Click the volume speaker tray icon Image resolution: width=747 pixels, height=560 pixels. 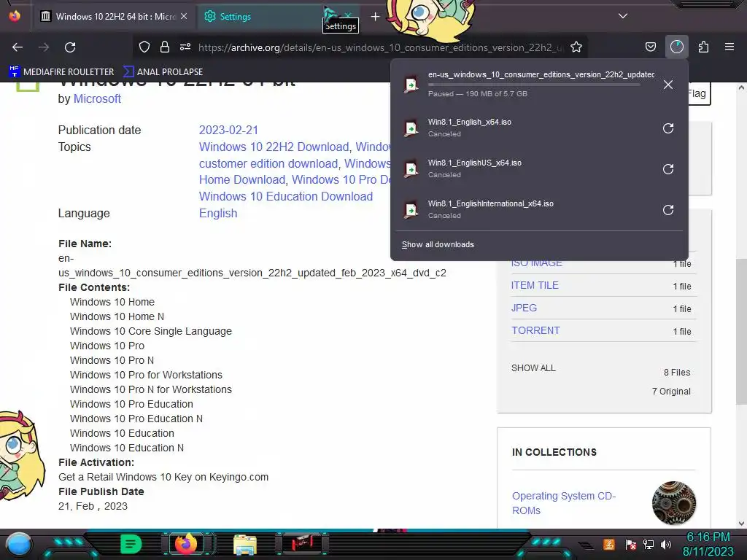[x=666, y=544]
